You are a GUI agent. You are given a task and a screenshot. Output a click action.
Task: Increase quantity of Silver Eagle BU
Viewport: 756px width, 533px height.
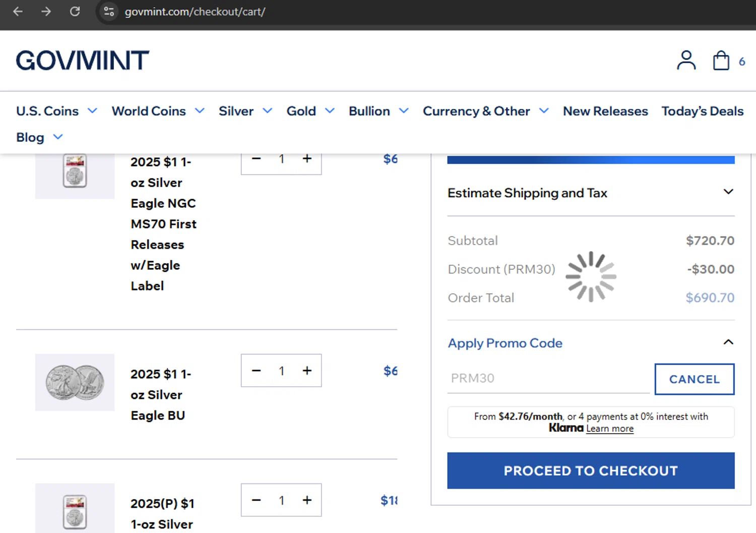coord(307,371)
